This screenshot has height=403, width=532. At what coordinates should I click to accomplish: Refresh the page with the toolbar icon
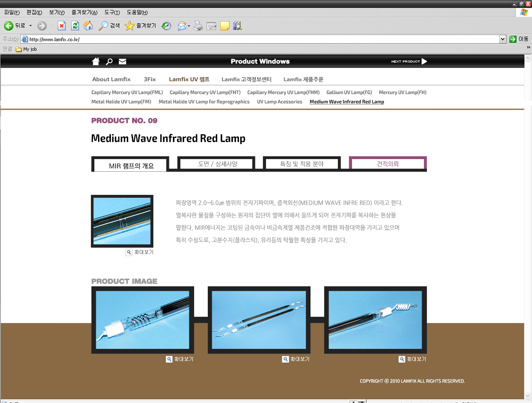point(75,26)
